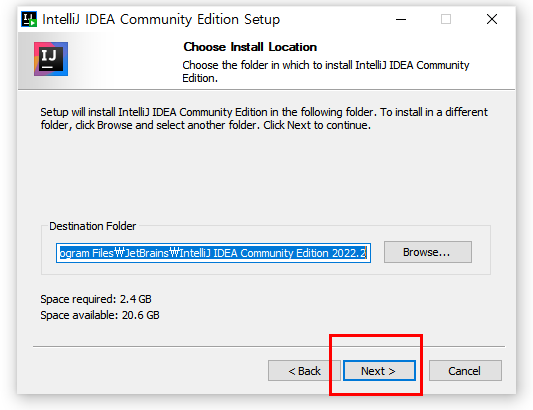Minimize the setup window

pos(401,19)
